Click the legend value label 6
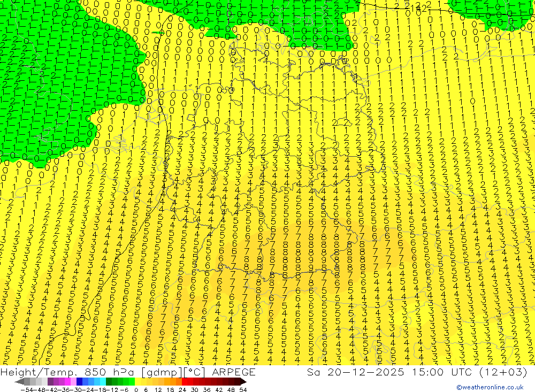 coord(146,390)
